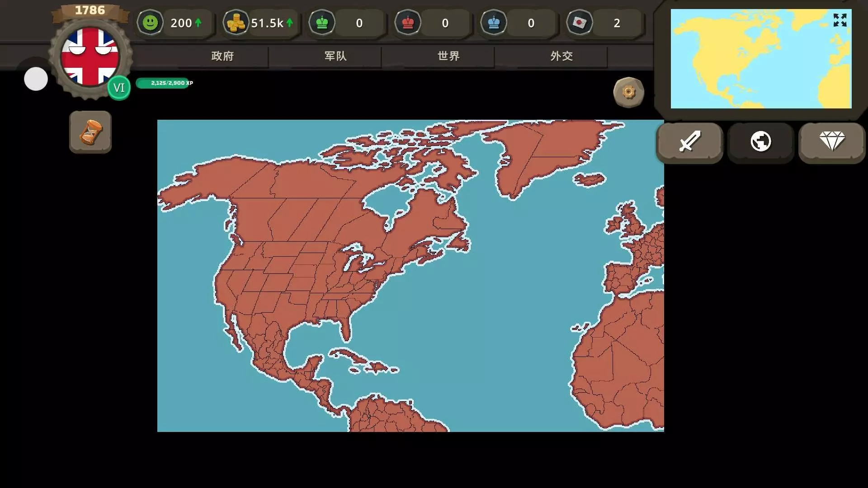868x488 pixels.
Task: Select the globe map mode icon
Action: coord(761,142)
